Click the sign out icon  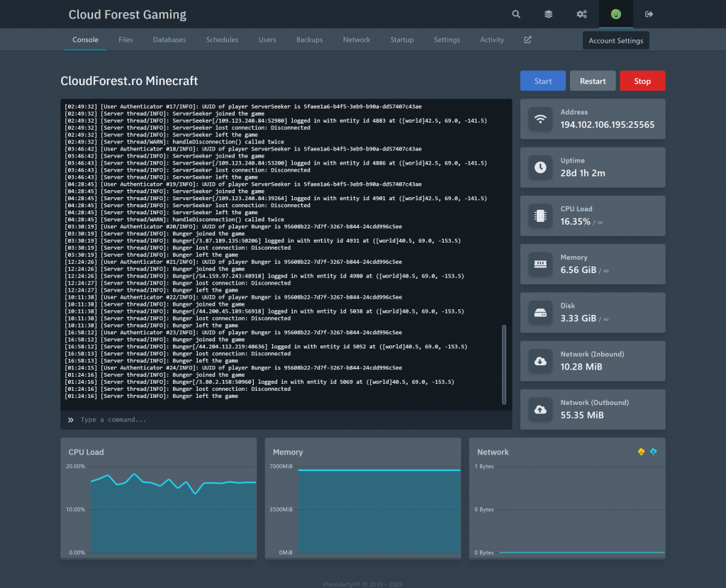pyautogui.click(x=649, y=14)
